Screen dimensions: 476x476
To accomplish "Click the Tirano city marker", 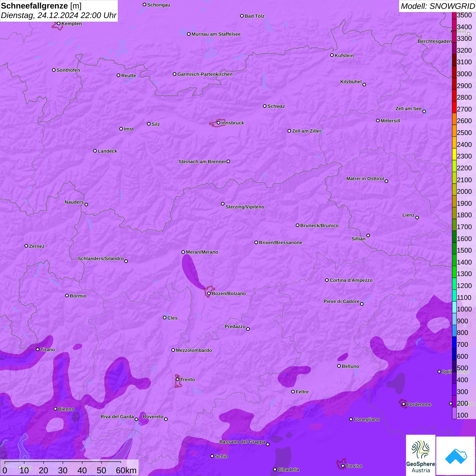I will [38, 349].
